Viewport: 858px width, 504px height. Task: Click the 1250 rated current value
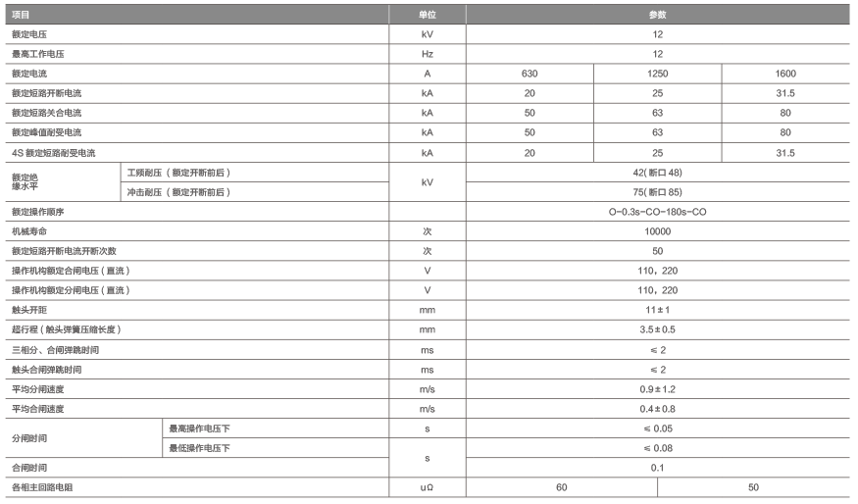657,74
